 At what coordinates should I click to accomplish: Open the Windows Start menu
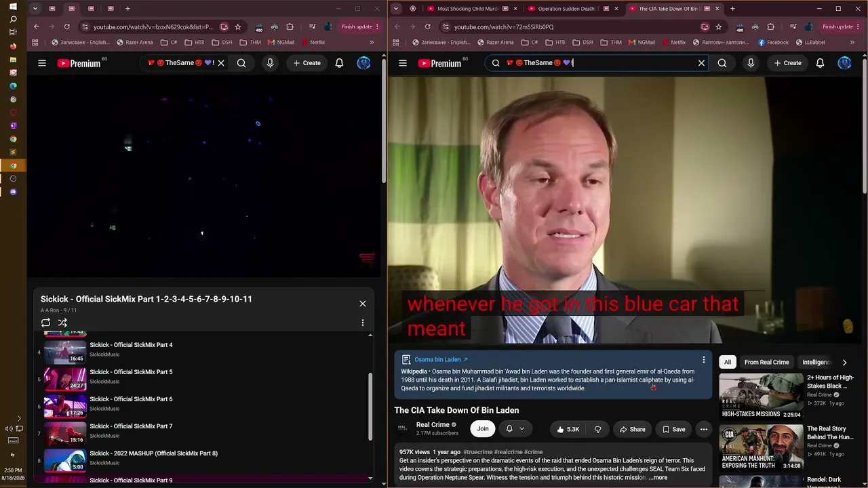pyautogui.click(x=13, y=7)
